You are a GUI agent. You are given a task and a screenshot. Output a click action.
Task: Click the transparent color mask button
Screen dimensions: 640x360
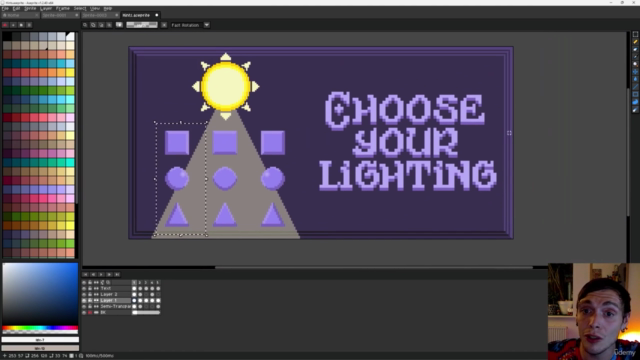click(142, 25)
